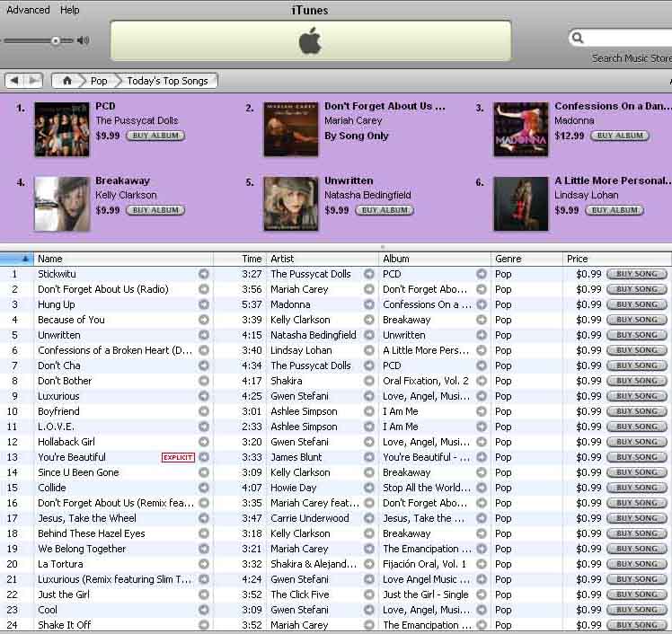The image size is (672, 634).
Task: Open the Help menu
Action: (x=69, y=9)
